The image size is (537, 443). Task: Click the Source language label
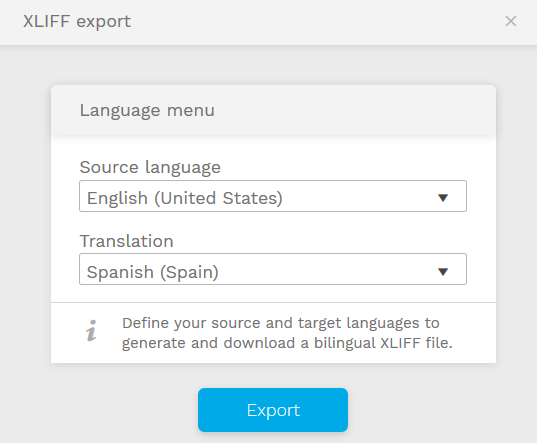(150, 168)
